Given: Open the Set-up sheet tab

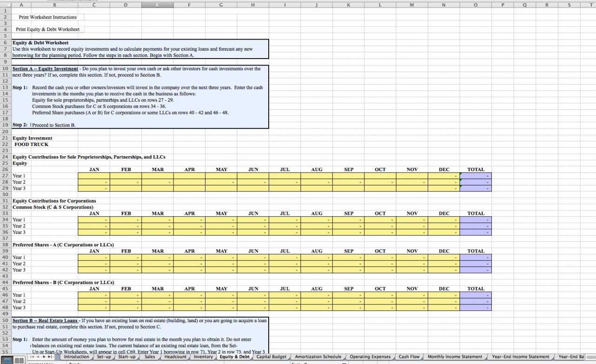Looking at the screenshot, I should (104, 357).
